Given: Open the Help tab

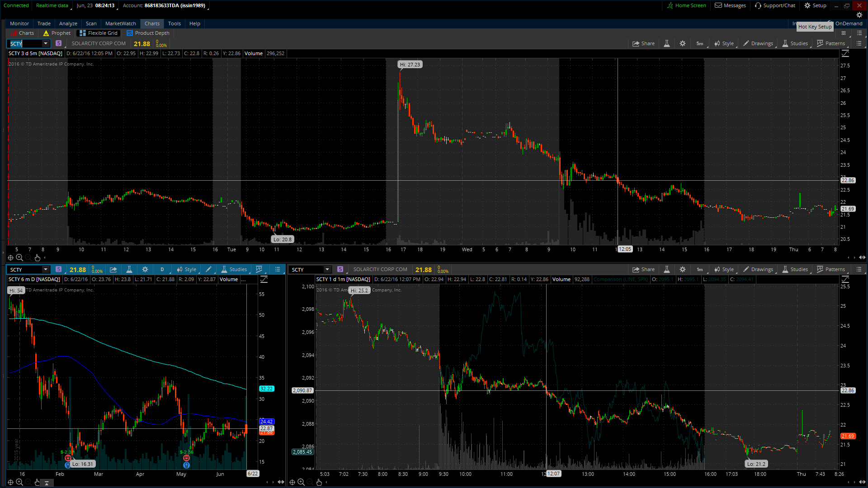Looking at the screenshot, I should (x=195, y=23).
